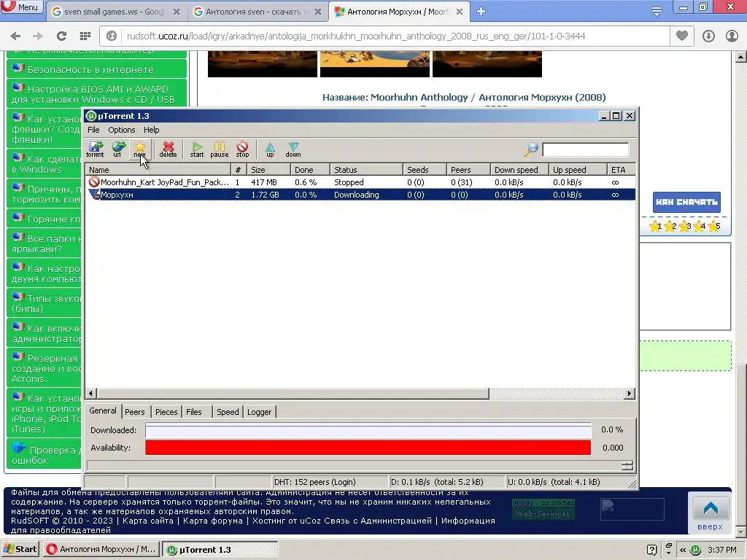Image resolution: width=747 pixels, height=560 pixels.
Task: Click the Антология Морхухн taskbar button
Action: tap(101, 549)
